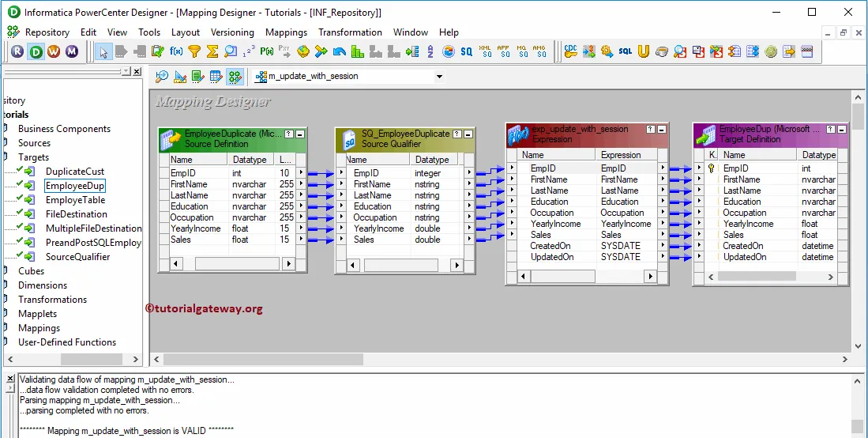Open the Transformation Developer tool icon
868x438 pixels.
coord(198,77)
